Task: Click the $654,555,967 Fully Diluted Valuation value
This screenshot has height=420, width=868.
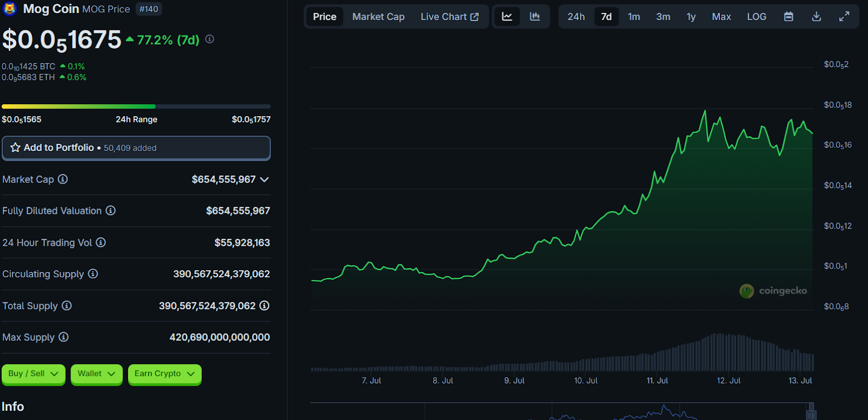Action: tap(238, 211)
